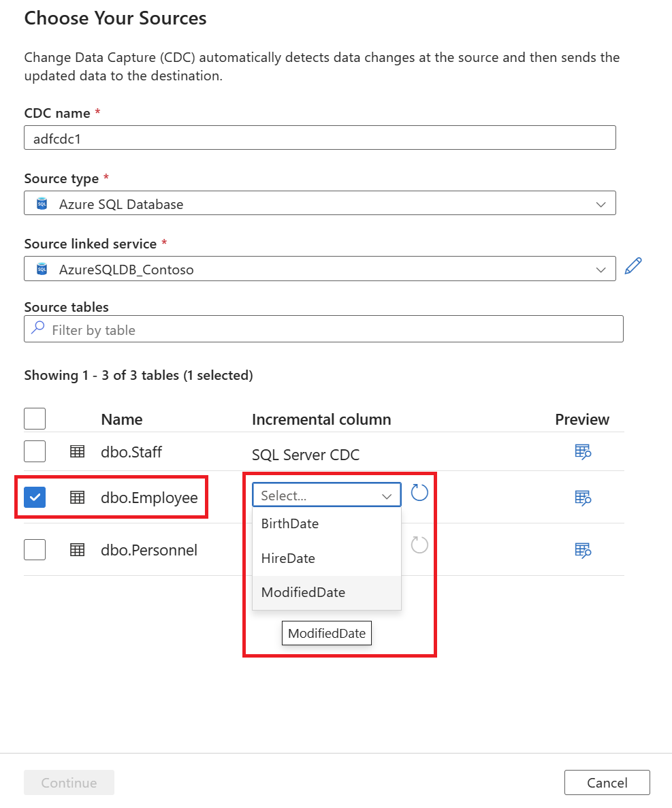Image resolution: width=672 pixels, height=808 pixels.
Task: Click the table icon beside dbo.Staff
Action: click(78, 451)
